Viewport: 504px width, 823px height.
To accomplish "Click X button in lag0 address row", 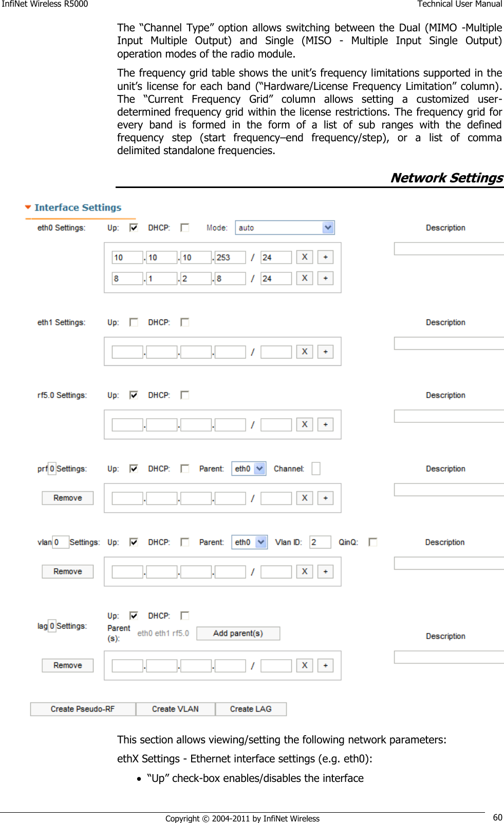I will tap(305, 665).
